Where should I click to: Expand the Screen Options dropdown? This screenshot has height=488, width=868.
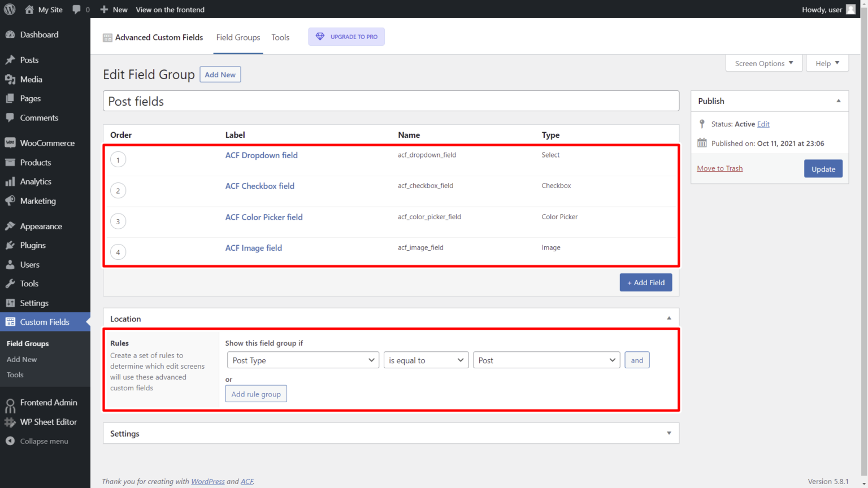pyautogui.click(x=763, y=63)
